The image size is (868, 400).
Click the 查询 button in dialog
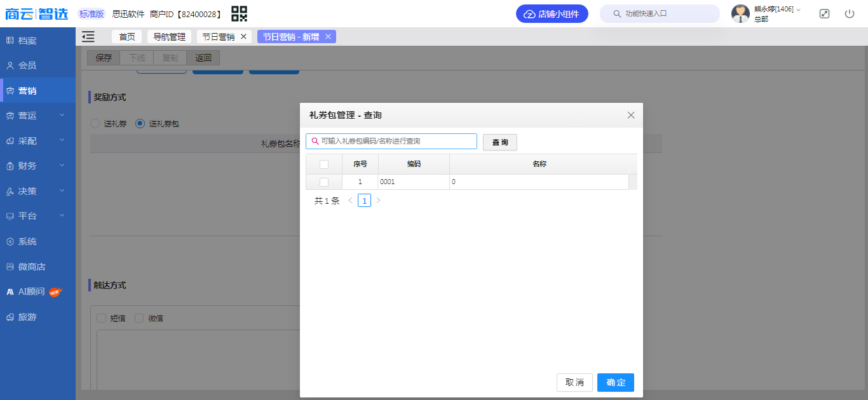(x=500, y=142)
